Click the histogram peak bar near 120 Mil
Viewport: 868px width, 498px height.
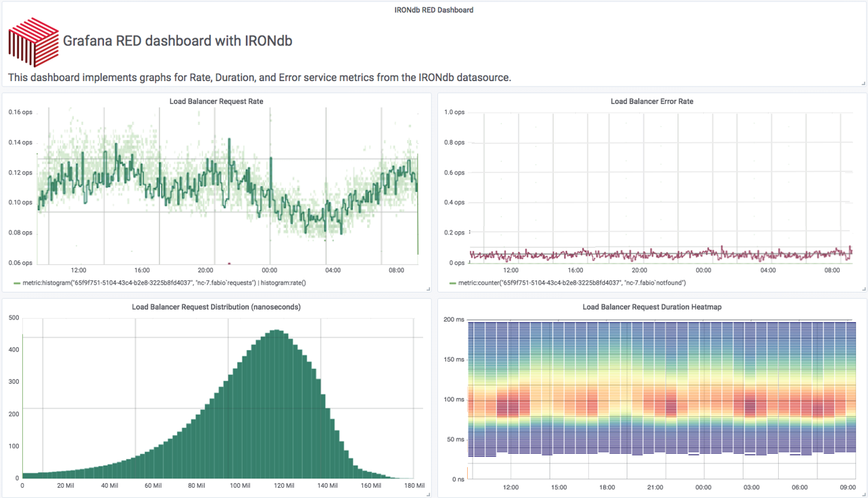pyautogui.click(x=278, y=404)
